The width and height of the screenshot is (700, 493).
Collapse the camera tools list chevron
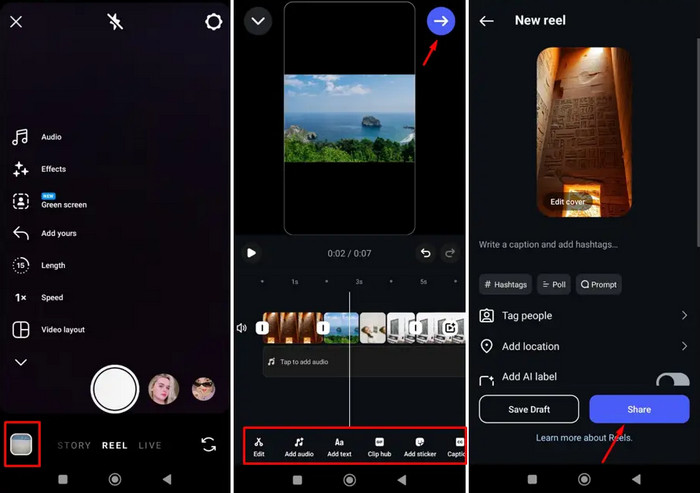pyautogui.click(x=21, y=362)
